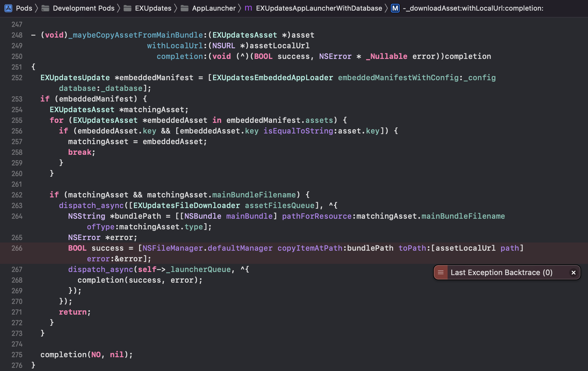Click the assetFilesQueue call on line 263
Image resolution: width=588 pixels, height=371 pixels.
click(x=280, y=206)
